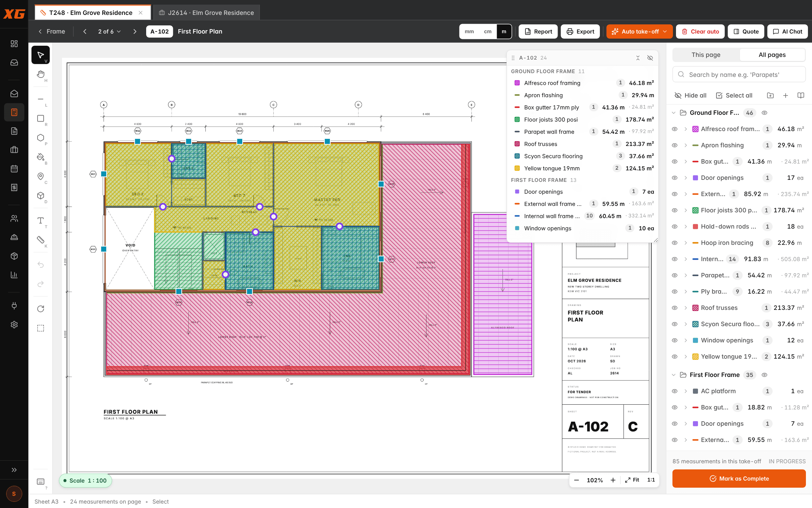Screen dimensions: 812x508
Task: Click the Door openings purple swatch in floating panel
Action: pyautogui.click(x=517, y=192)
